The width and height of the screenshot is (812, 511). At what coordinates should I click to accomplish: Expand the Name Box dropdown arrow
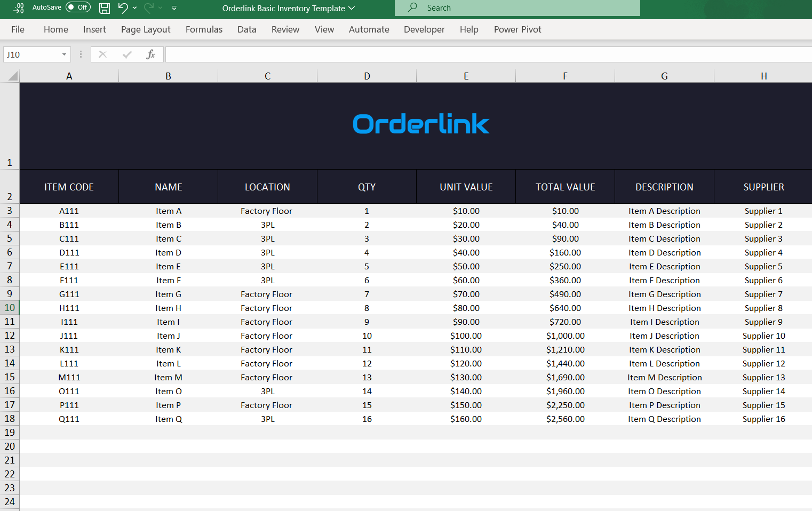pyautogui.click(x=64, y=54)
